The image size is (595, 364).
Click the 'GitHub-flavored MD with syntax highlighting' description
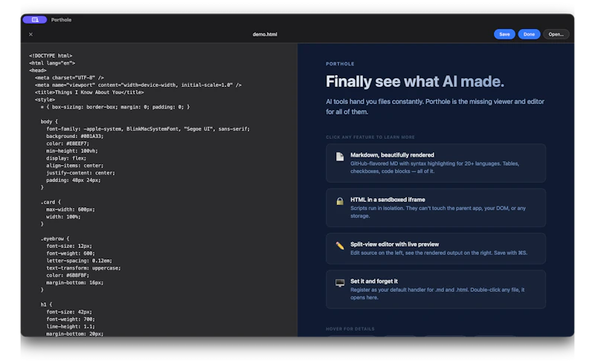(434, 168)
